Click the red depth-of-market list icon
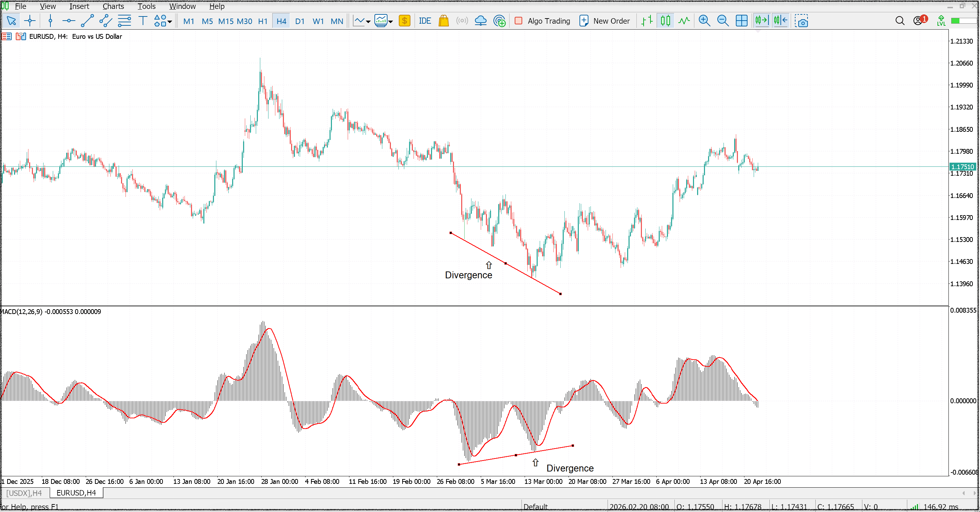980x512 pixels. (x=7, y=36)
